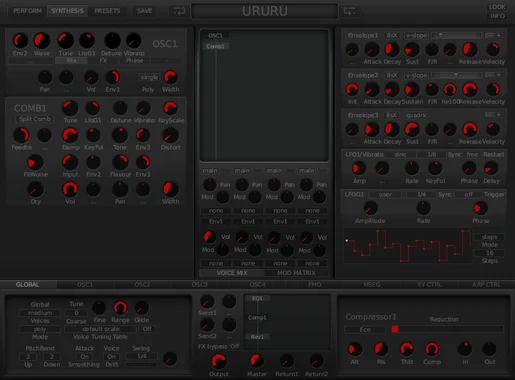515x380 pixels.
Task: Open Global Voices medium dropdown
Action: tap(40, 313)
